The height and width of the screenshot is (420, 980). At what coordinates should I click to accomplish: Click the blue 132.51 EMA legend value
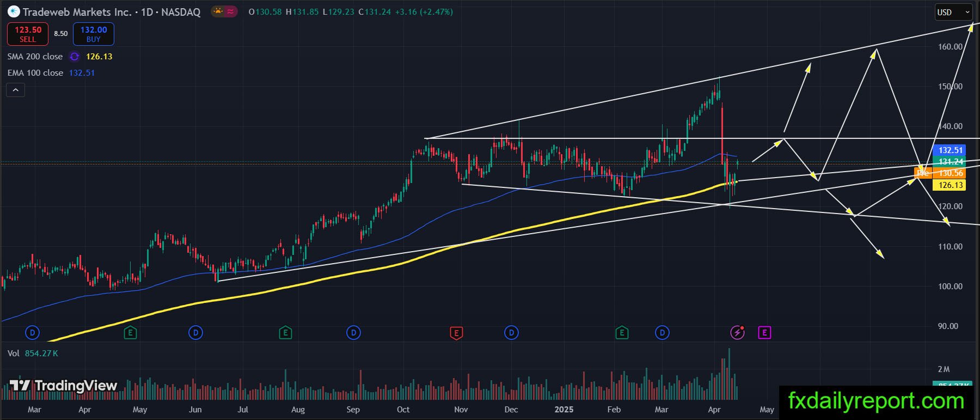[x=82, y=73]
